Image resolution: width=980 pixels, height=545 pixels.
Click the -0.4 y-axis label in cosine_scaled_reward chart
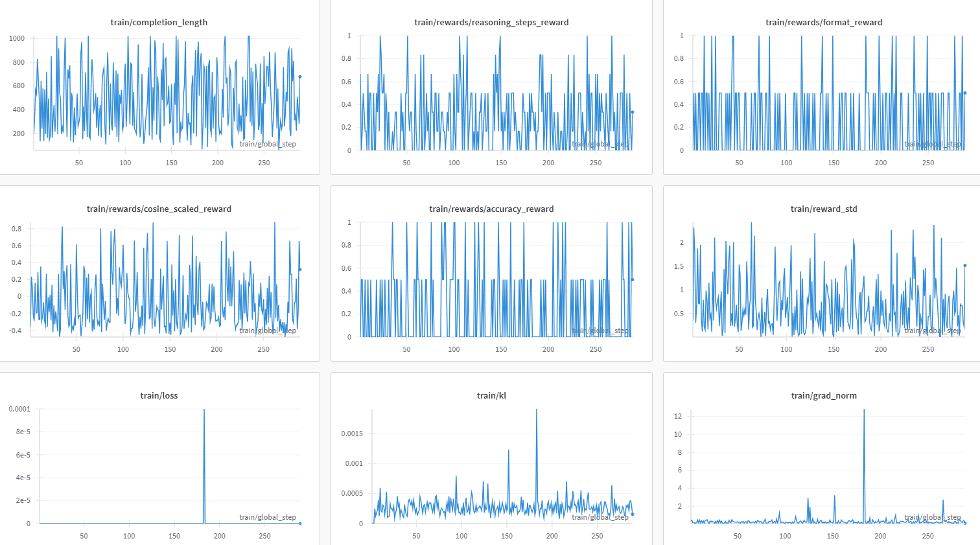click(14, 330)
